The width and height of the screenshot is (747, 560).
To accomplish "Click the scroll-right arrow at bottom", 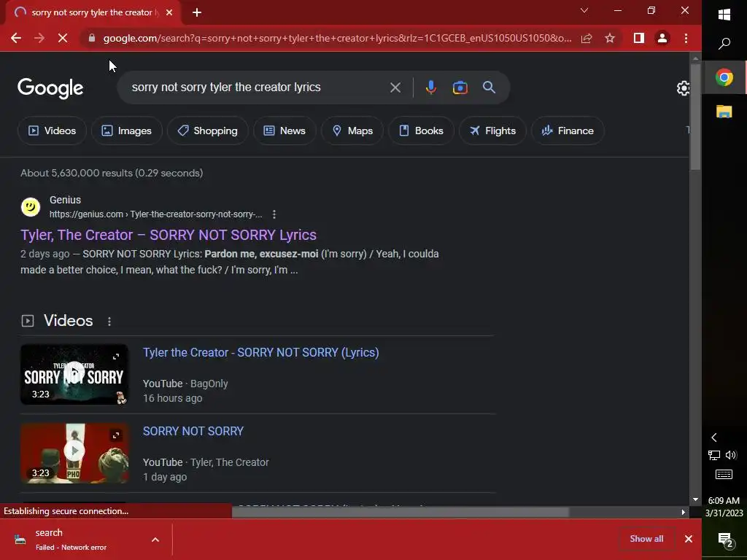I will point(683,512).
